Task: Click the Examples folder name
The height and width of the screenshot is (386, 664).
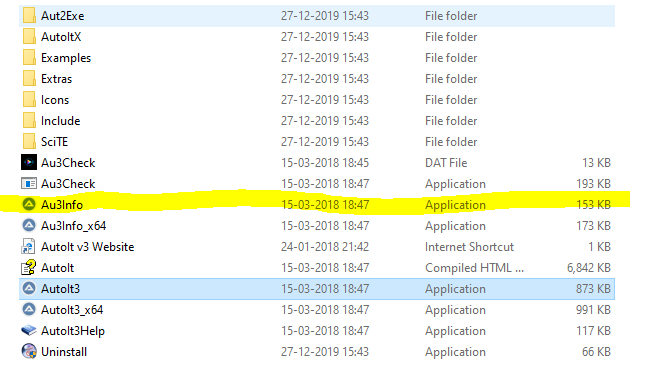Action: [66, 58]
